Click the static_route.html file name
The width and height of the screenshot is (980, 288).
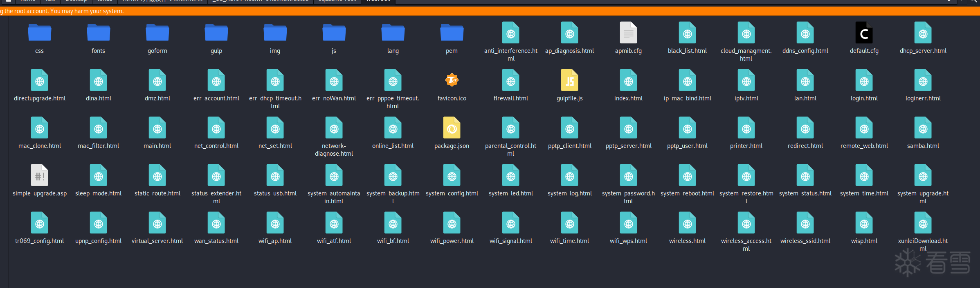tap(157, 193)
